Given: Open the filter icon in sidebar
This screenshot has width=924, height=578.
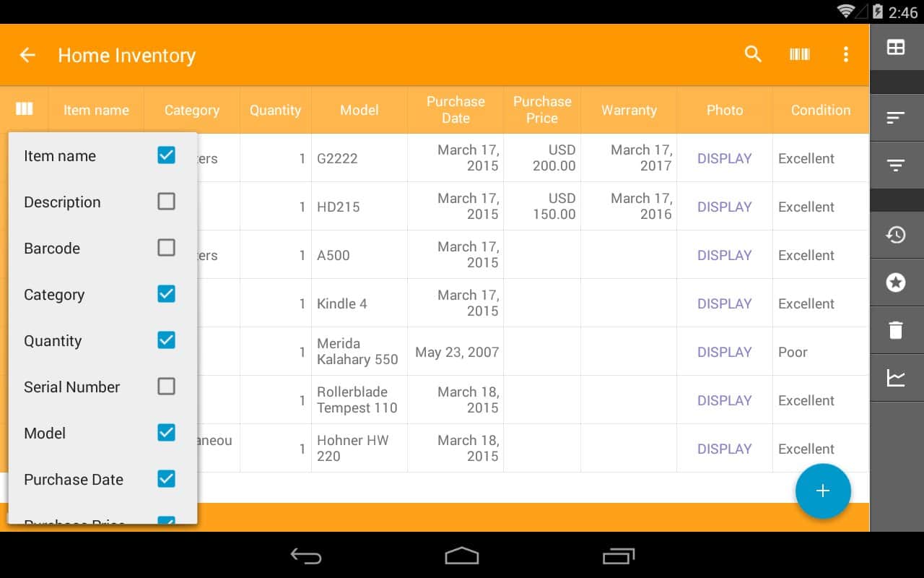Looking at the screenshot, I should [896, 165].
